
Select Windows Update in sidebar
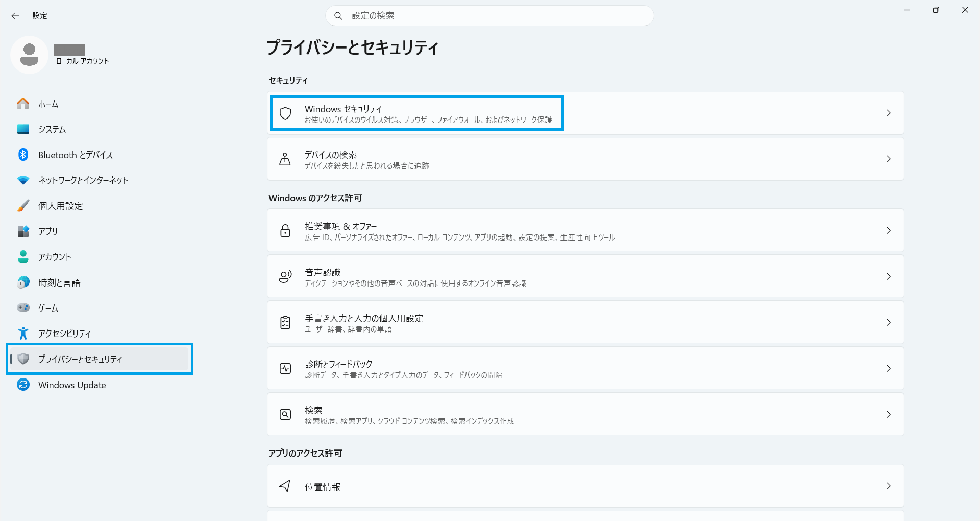point(72,385)
